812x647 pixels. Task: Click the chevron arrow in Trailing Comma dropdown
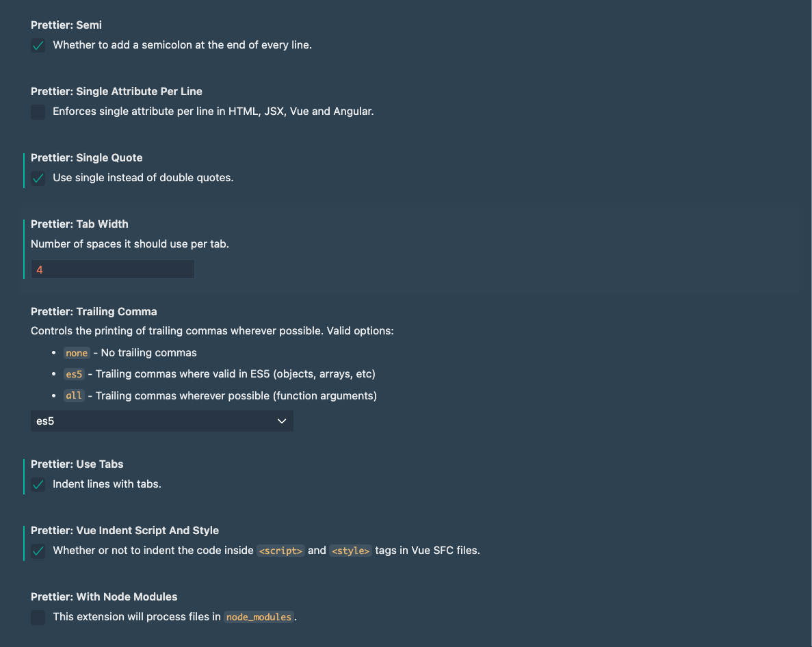282,421
